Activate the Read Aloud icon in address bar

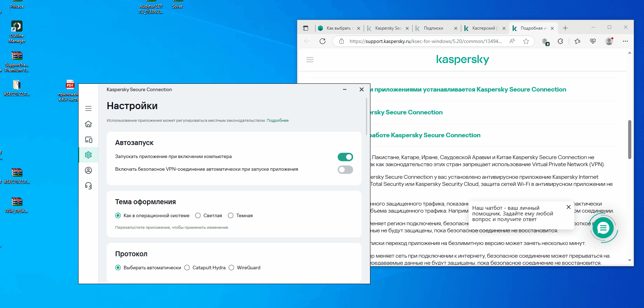(x=512, y=41)
